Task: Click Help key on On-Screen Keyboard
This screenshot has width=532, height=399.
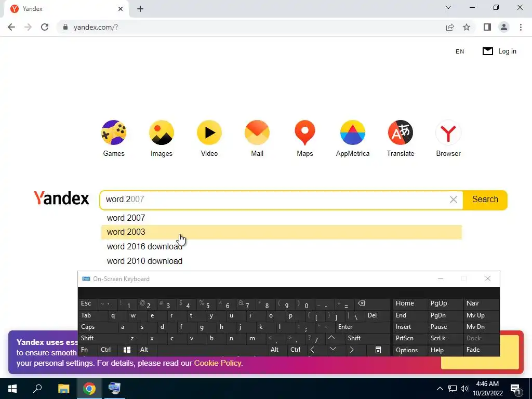Action: [x=445, y=350]
